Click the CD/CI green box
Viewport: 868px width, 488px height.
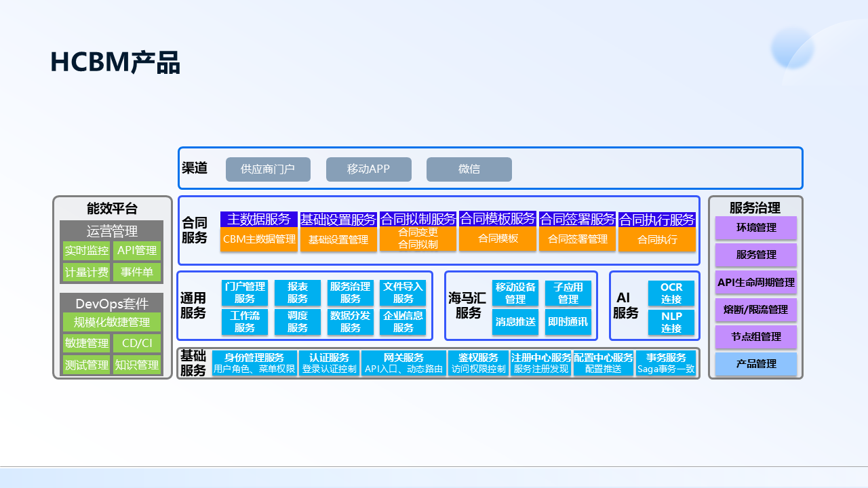pyautogui.click(x=137, y=343)
